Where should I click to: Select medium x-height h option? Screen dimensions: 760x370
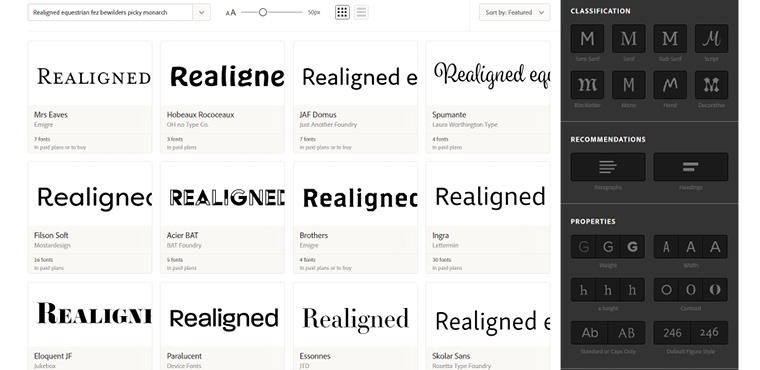coord(608,290)
